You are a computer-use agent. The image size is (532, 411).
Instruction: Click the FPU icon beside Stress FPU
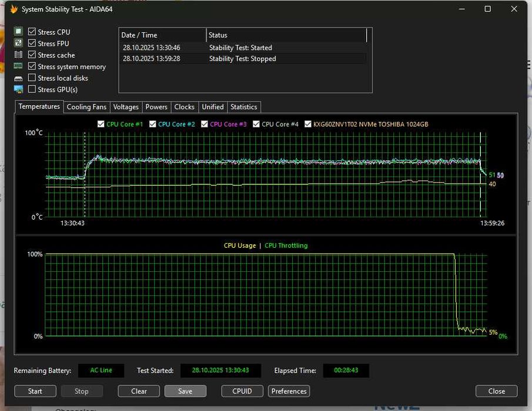click(x=18, y=43)
